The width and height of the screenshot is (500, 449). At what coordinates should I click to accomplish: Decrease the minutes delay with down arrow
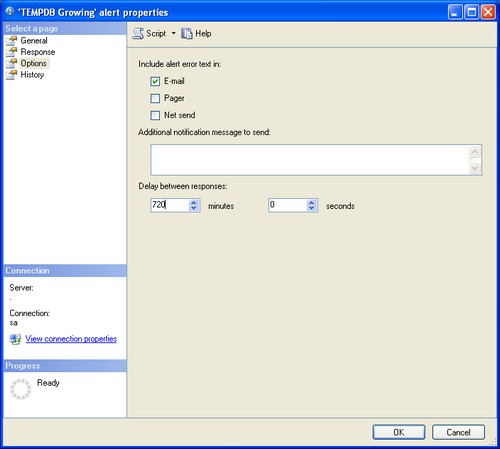(194, 208)
